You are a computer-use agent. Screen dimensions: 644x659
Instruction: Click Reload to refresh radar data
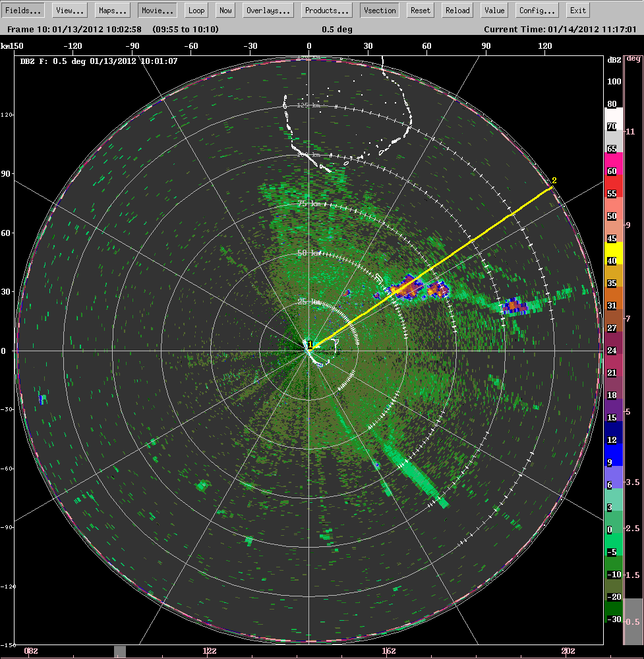click(457, 11)
